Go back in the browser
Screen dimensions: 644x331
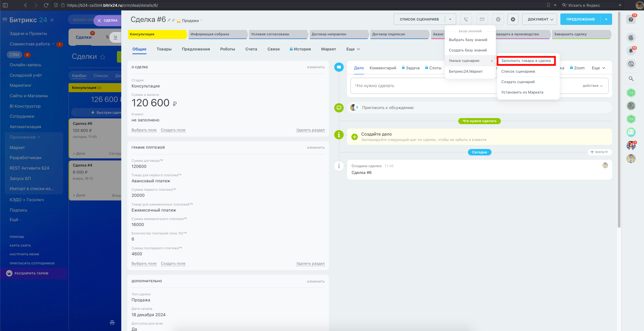(26, 5)
